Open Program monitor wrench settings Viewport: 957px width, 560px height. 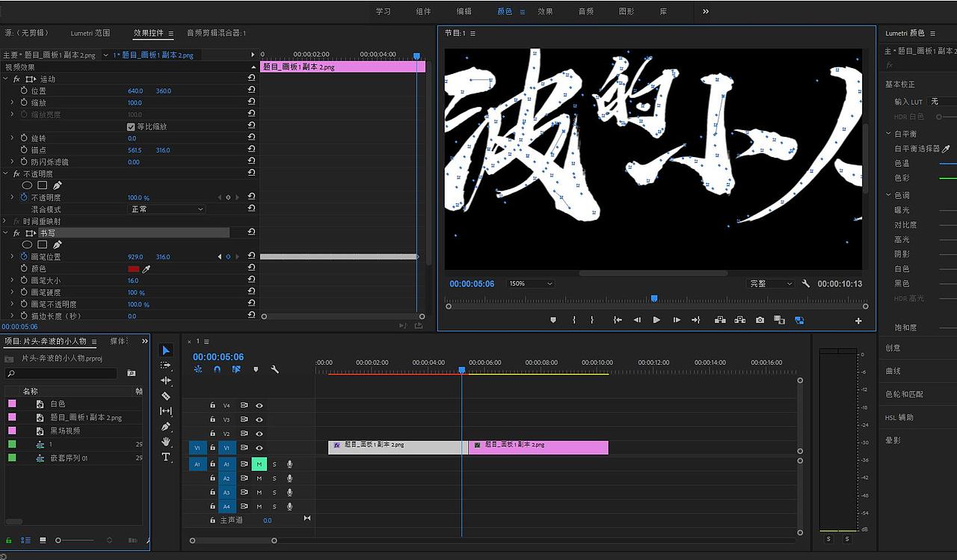pyautogui.click(x=806, y=284)
